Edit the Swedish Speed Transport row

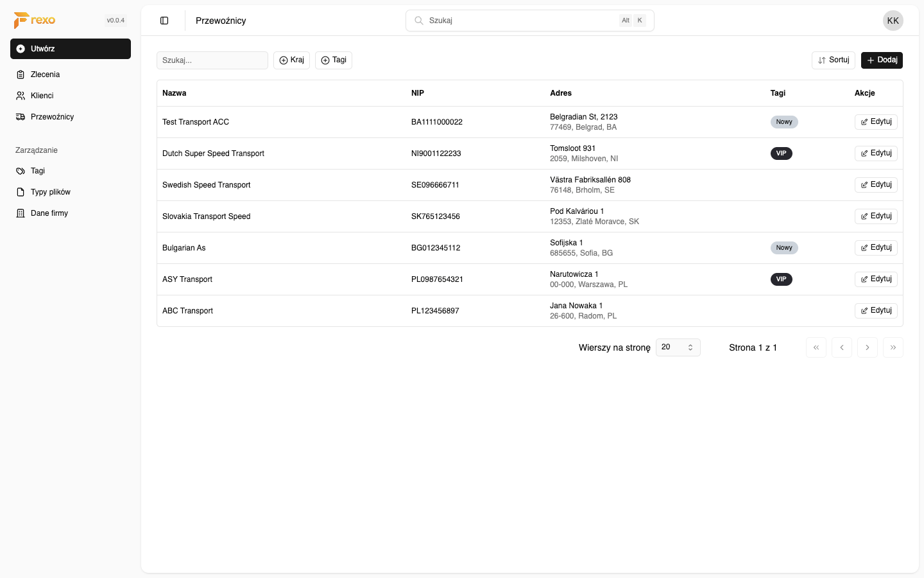pyautogui.click(x=875, y=185)
